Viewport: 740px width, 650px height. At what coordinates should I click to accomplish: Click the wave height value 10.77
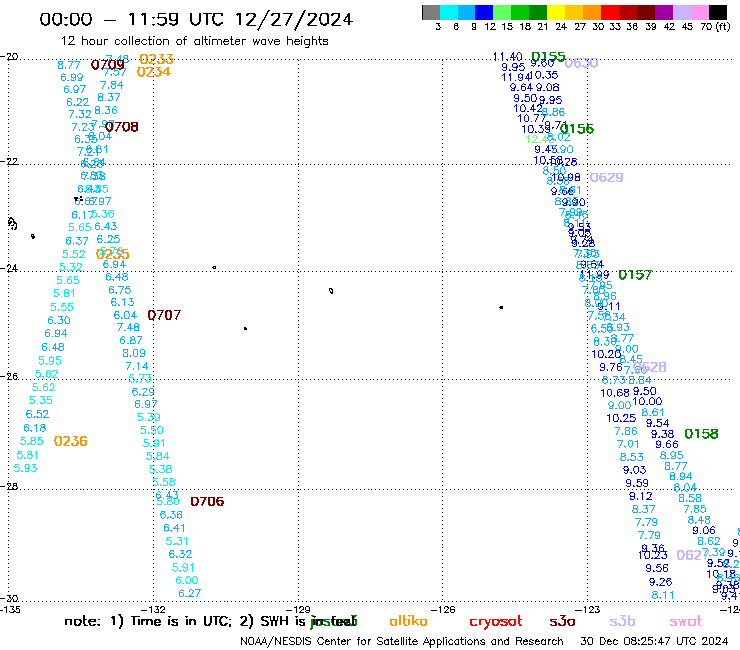click(x=532, y=118)
